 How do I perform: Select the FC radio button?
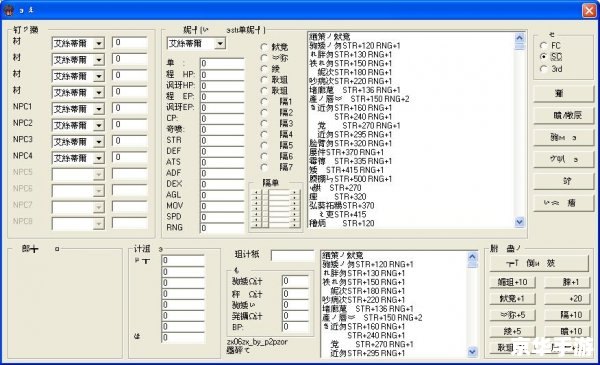coord(543,46)
